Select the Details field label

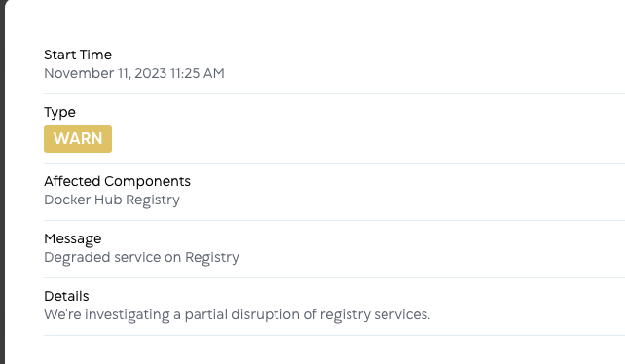coord(66,296)
